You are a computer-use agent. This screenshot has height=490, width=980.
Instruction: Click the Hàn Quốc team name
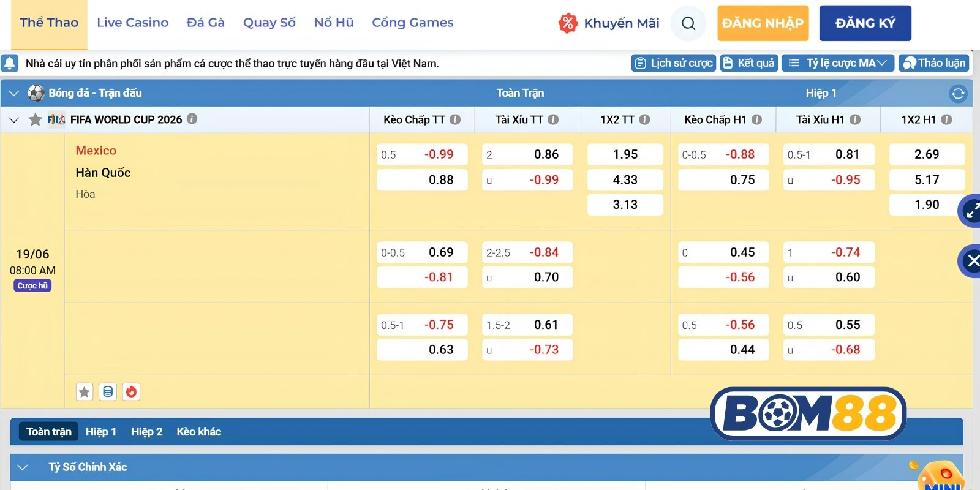(x=103, y=173)
